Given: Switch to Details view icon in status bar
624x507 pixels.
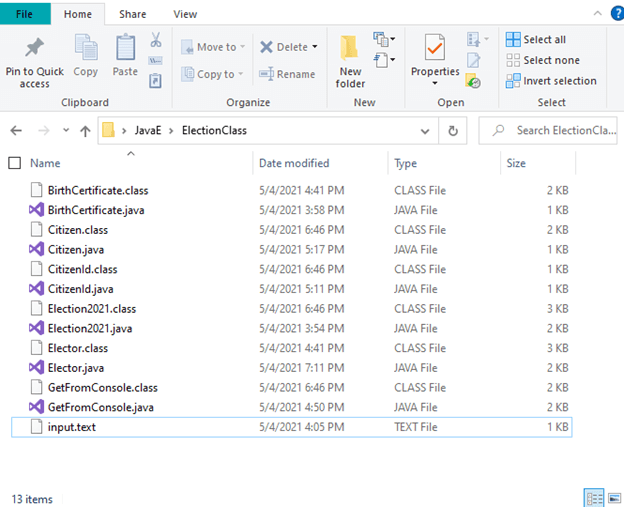Looking at the screenshot, I should point(594,498).
